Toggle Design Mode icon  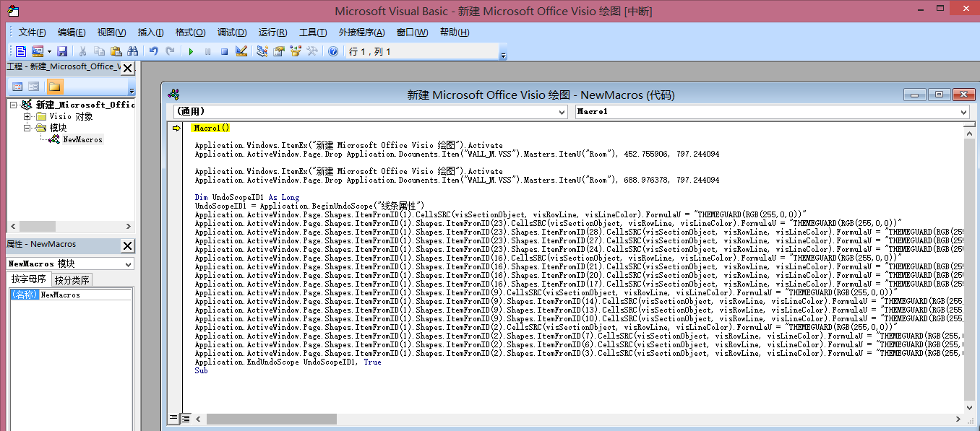point(241,51)
